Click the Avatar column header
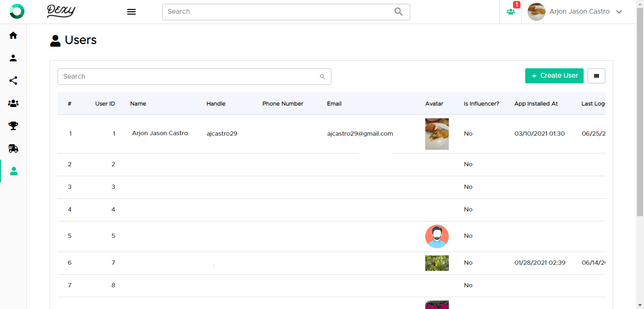 (x=434, y=104)
